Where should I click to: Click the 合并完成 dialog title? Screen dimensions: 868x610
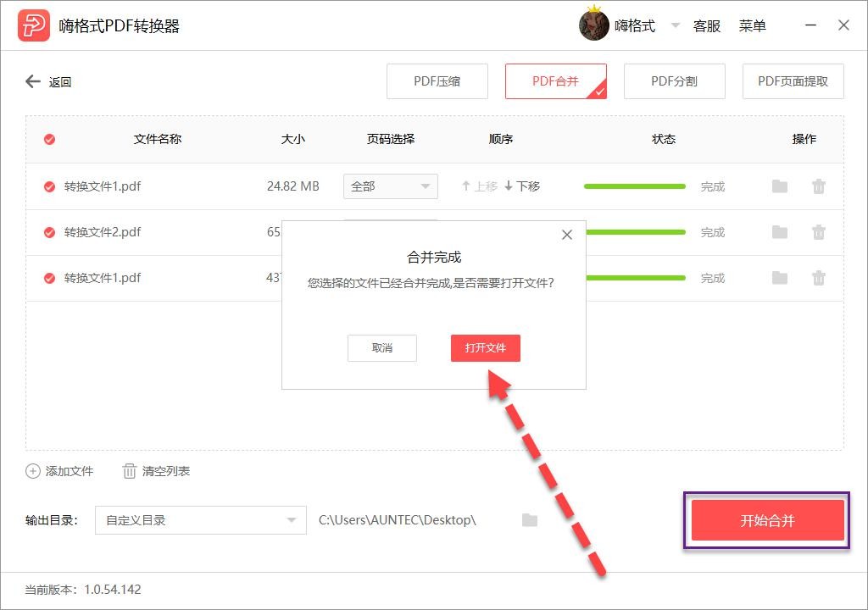tap(434, 258)
